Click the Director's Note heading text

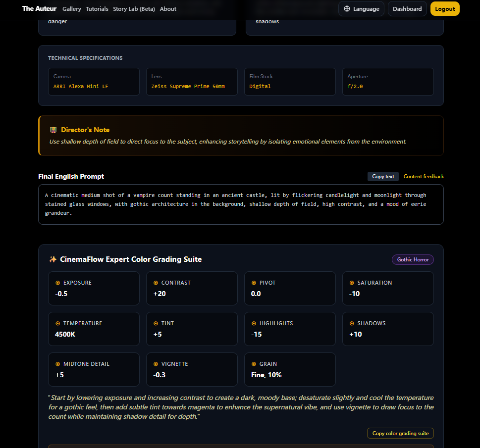click(x=85, y=130)
